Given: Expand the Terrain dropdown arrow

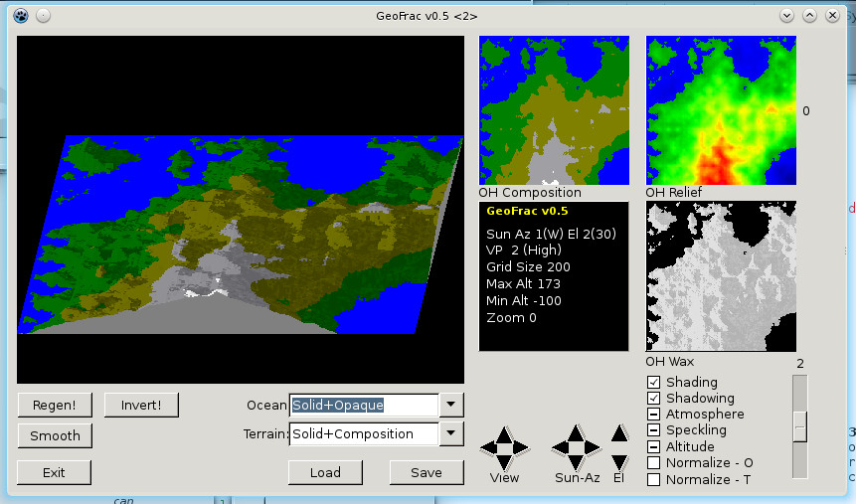Looking at the screenshot, I should (451, 433).
